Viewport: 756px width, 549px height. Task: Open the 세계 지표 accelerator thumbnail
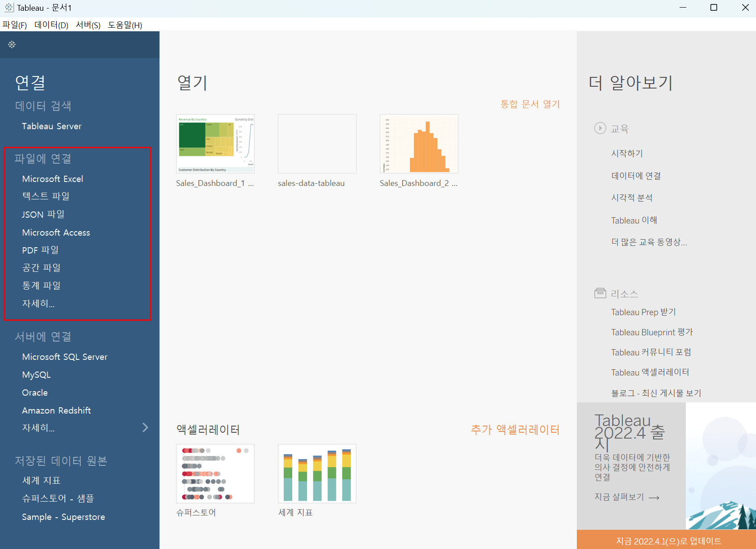click(317, 473)
